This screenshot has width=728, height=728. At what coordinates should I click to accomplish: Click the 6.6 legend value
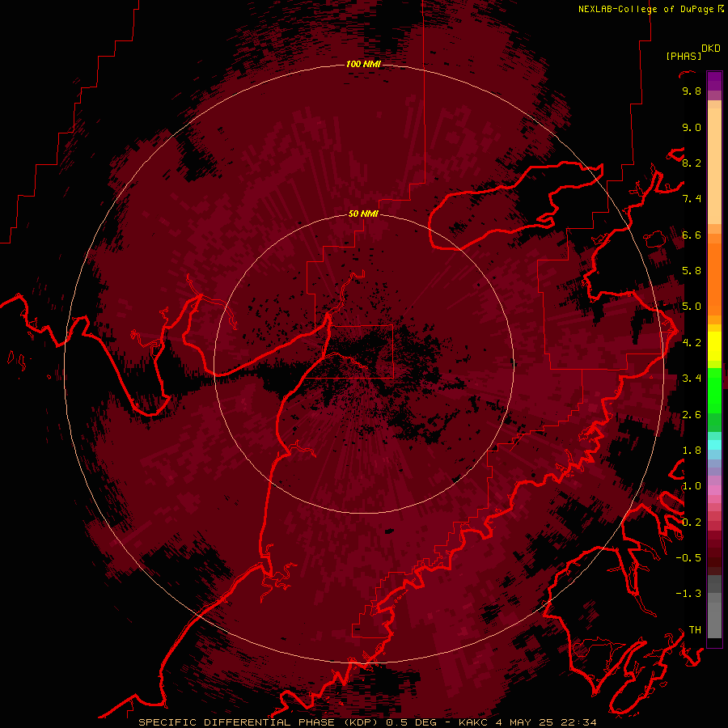[x=692, y=235]
